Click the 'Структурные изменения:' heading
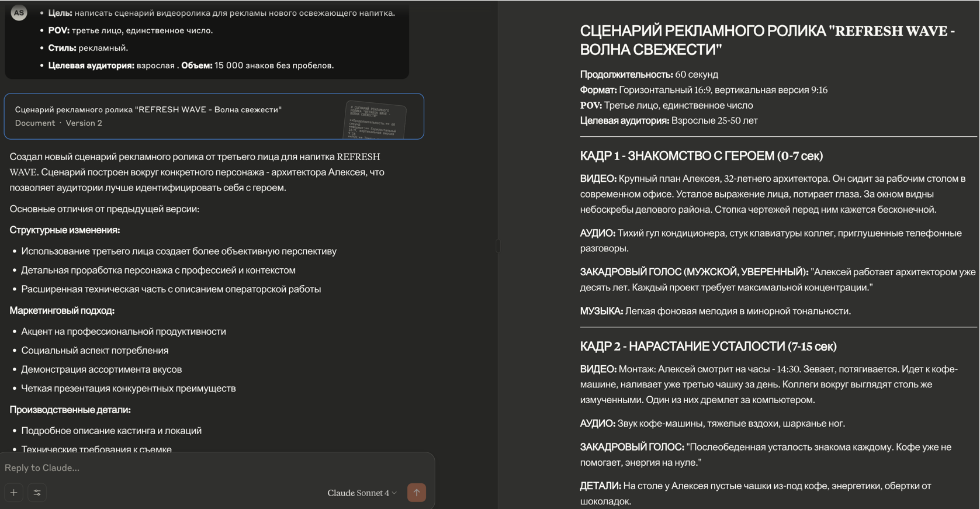The height and width of the screenshot is (509, 980). coord(65,230)
